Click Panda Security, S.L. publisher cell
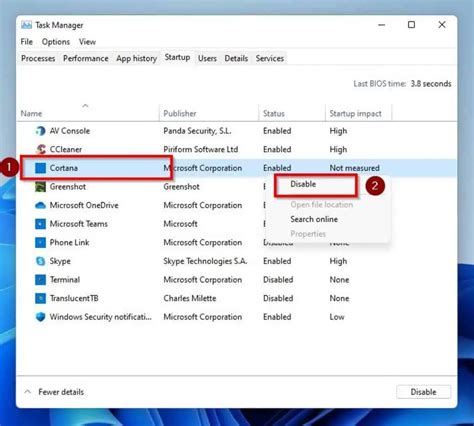474x426 pixels. click(197, 131)
